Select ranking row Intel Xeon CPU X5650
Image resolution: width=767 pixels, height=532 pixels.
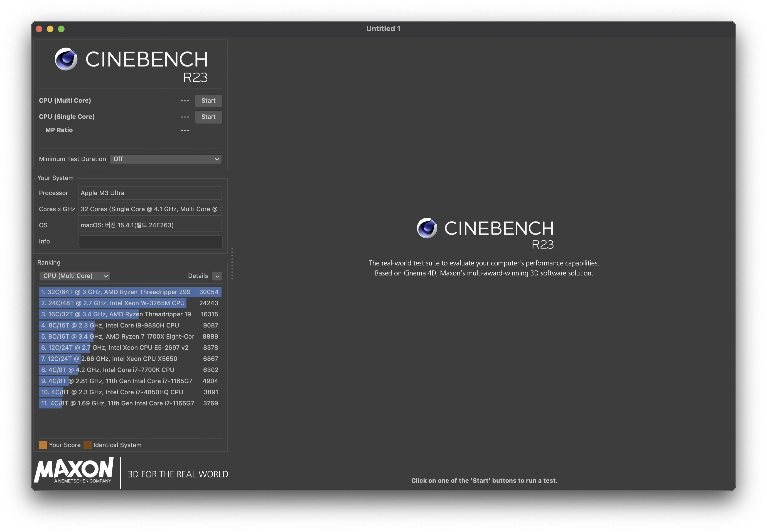pos(130,359)
